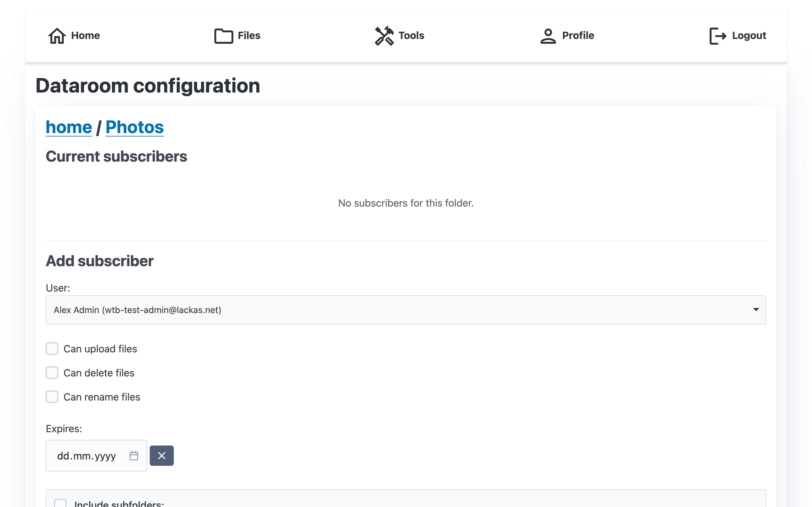Screen dimensions: 812x507
Task: Open the User selection dropdown
Action: [405, 310]
